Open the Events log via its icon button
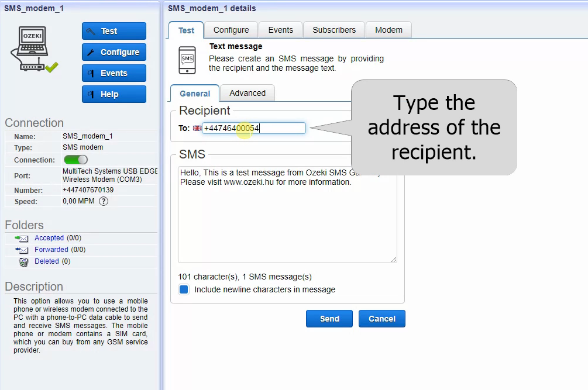Image resolution: width=588 pixels, height=390 pixels. coord(91,73)
